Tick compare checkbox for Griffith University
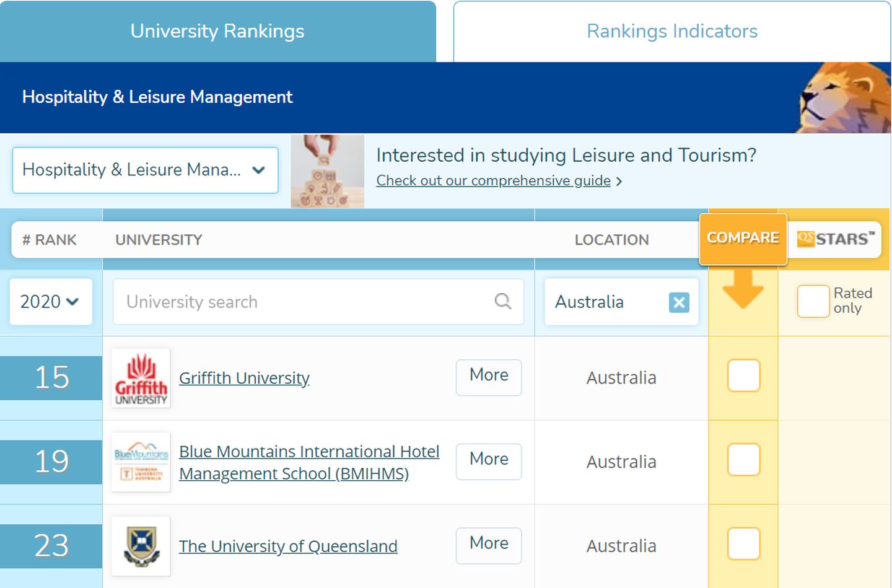892x588 pixels. pyautogui.click(x=743, y=375)
